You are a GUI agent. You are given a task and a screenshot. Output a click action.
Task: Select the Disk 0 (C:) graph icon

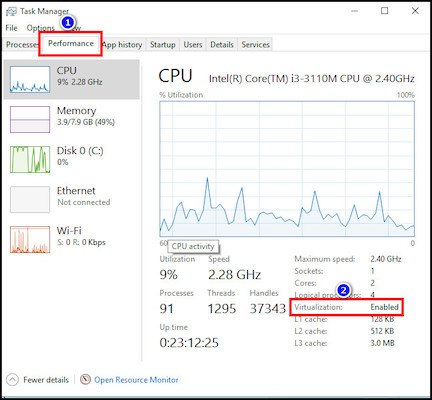(x=30, y=159)
